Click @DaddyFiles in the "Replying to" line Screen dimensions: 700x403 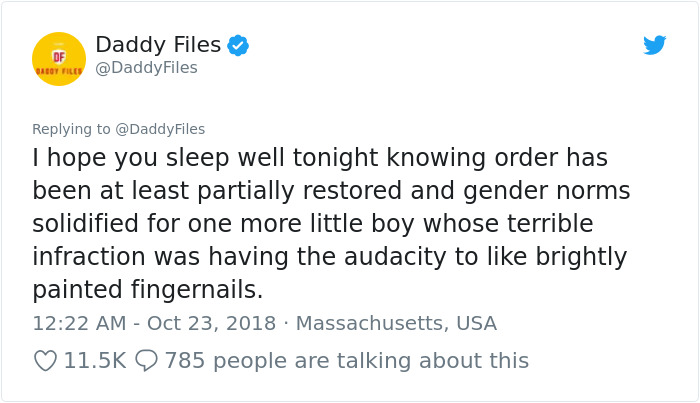coord(160,129)
